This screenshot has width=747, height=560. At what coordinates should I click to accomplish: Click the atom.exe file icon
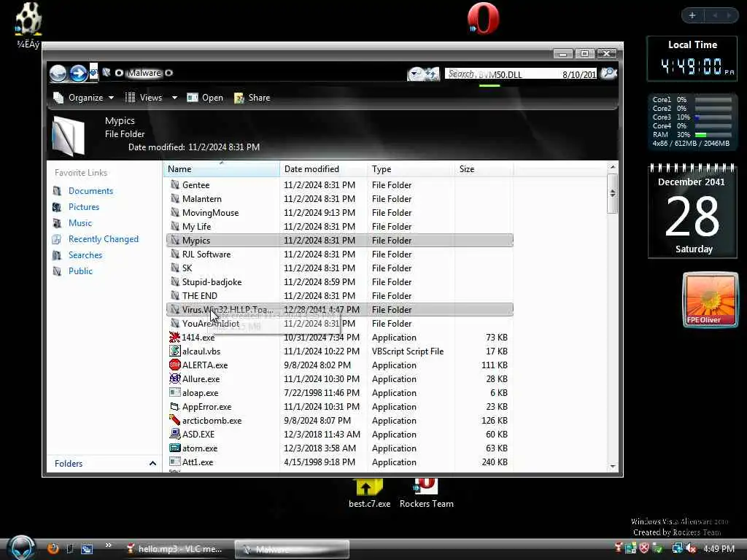point(174,448)
